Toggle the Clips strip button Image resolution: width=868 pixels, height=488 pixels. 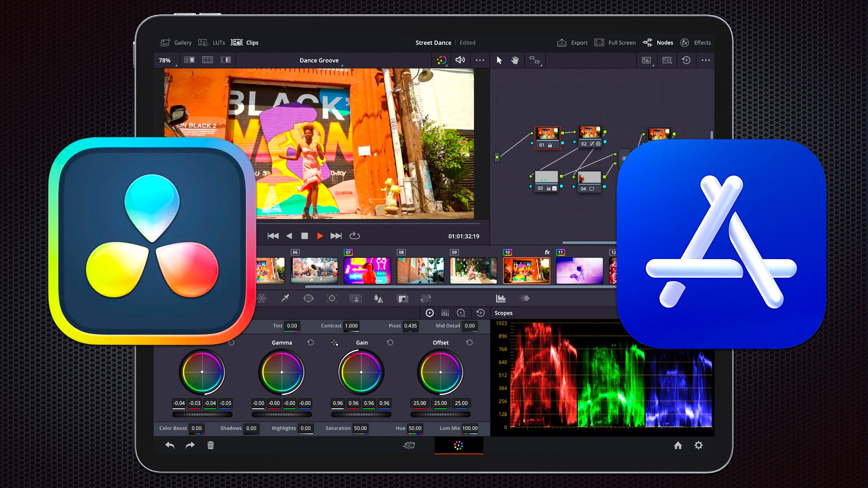[245, 42]
